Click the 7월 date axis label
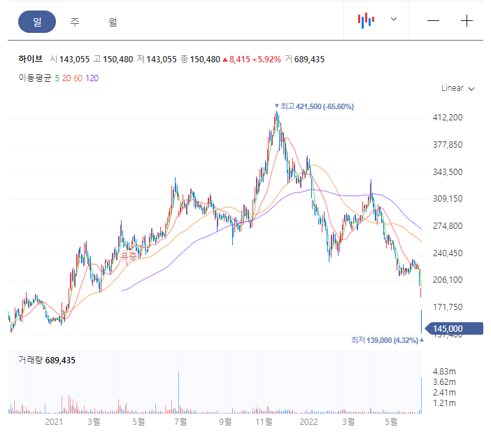 click(x=180, y=421)
